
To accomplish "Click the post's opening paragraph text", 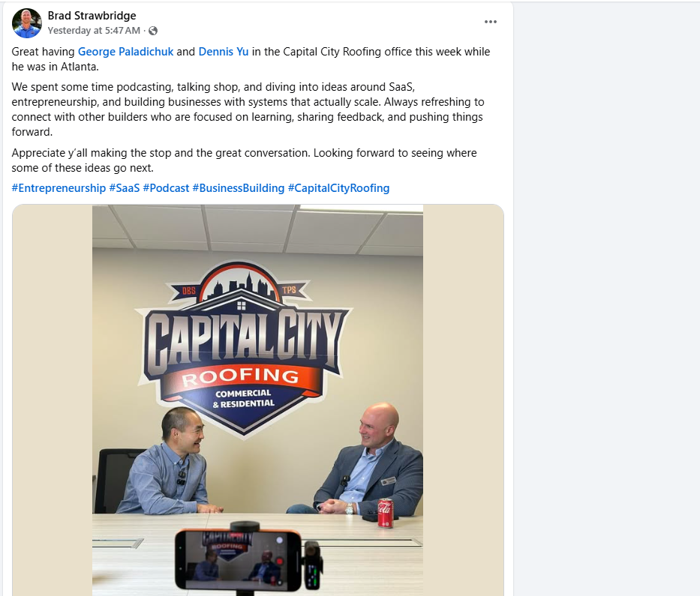I will pyautogui.click(x=251, y=59).
